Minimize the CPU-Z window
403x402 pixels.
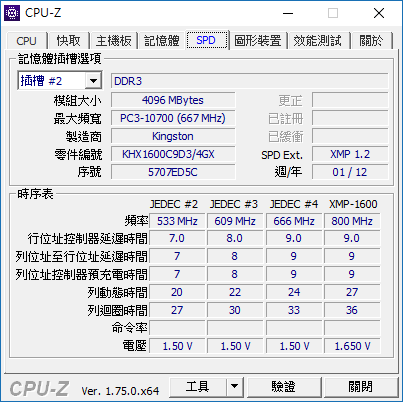pos(288,13)
